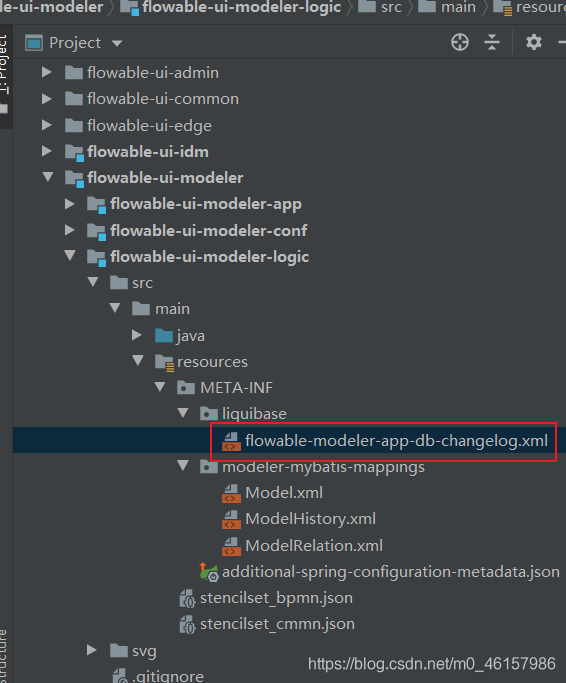The image size is (566, 683).
Task: Click the changelog XML file icon
Action: (231, 441)
